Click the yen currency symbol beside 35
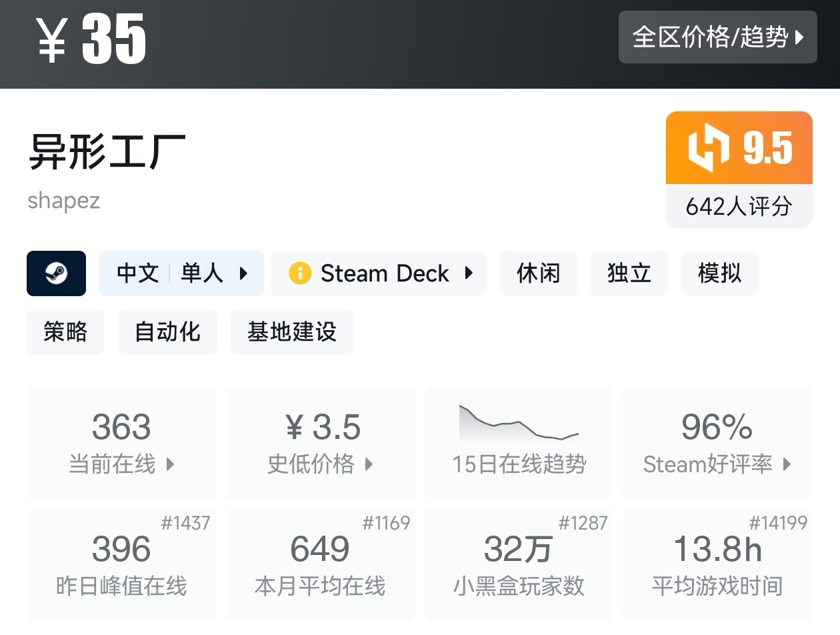The height and width of the screenshot is (635, 840). coord(51,39)
